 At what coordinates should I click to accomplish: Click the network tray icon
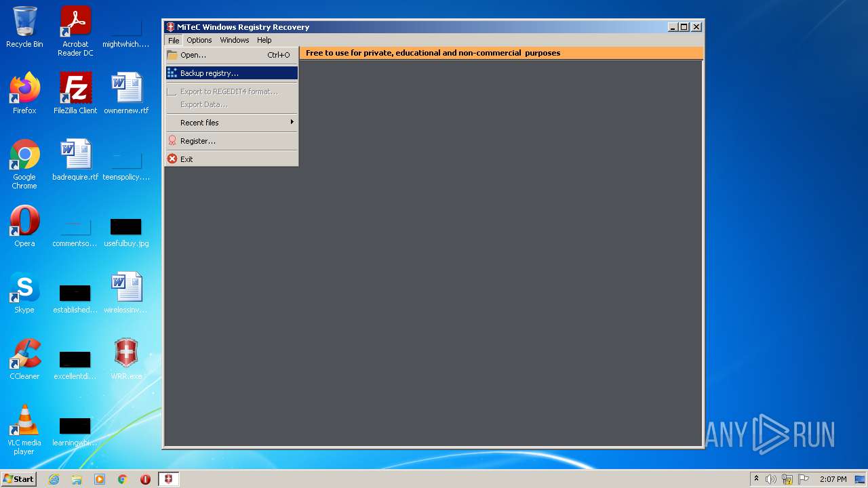point(787,479)
